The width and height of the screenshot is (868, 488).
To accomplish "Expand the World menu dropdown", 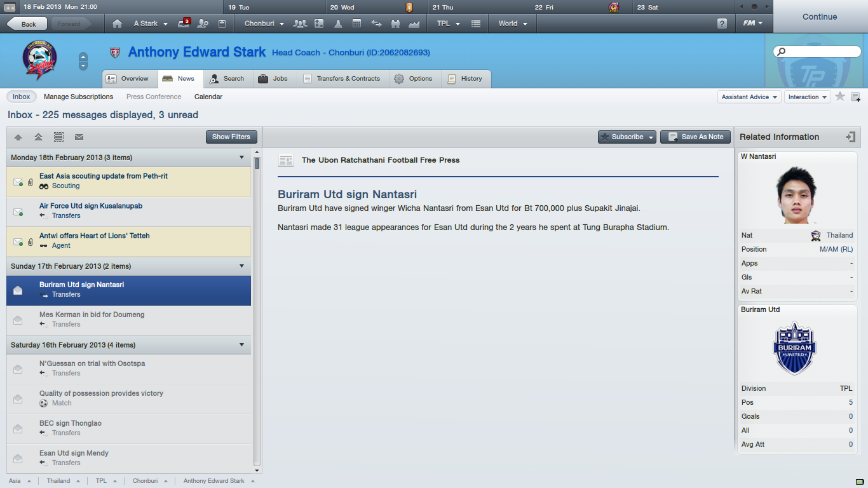I will point(513,24).
